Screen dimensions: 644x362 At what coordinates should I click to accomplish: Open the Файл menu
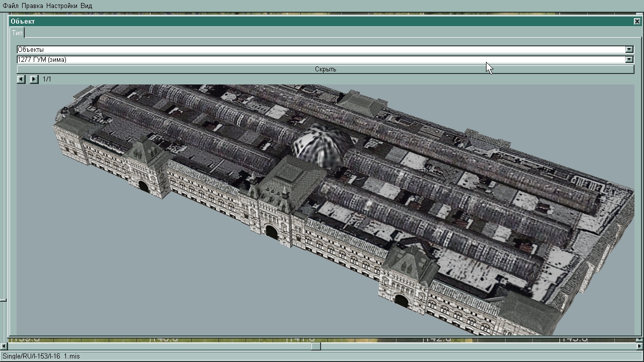click(x=11, y=6)
